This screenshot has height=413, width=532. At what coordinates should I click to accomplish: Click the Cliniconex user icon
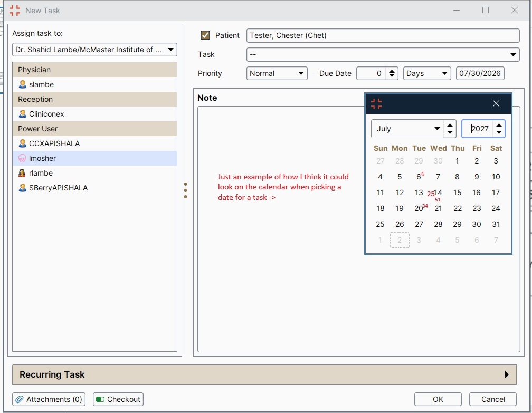point(22,114)
